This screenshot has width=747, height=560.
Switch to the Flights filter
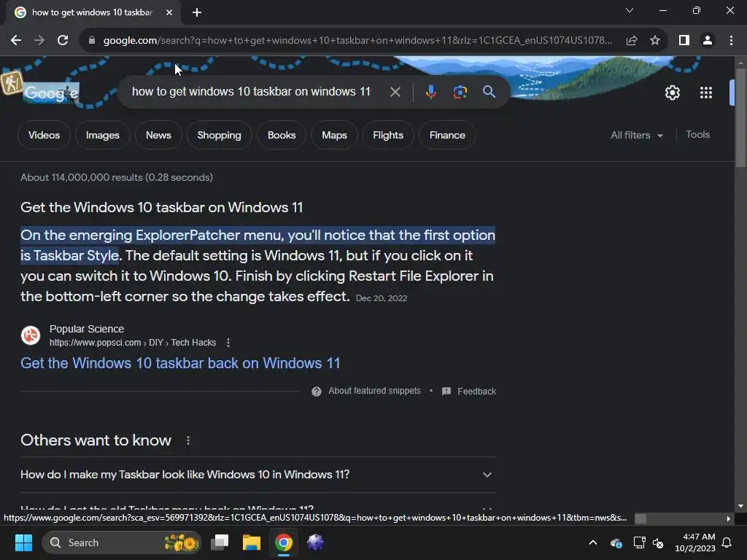coord(388,135)
